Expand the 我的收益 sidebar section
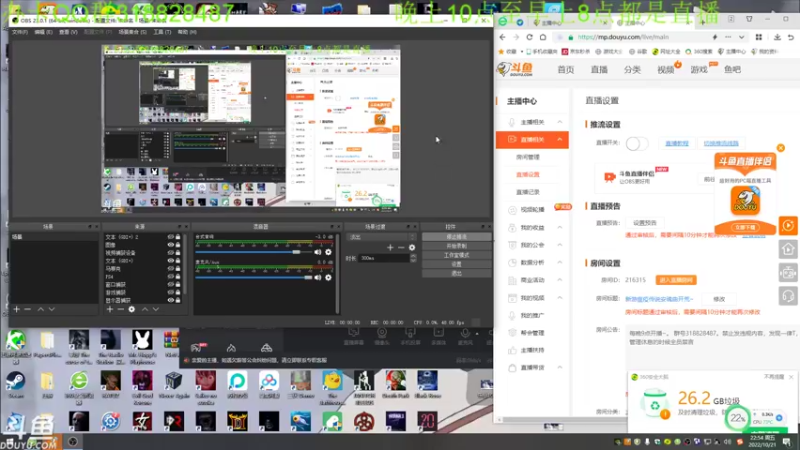Screen dimensions: 800x450 560,228
